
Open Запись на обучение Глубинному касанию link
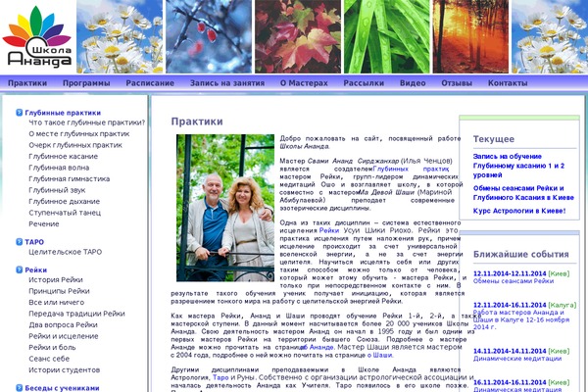(x=518, y=166)
